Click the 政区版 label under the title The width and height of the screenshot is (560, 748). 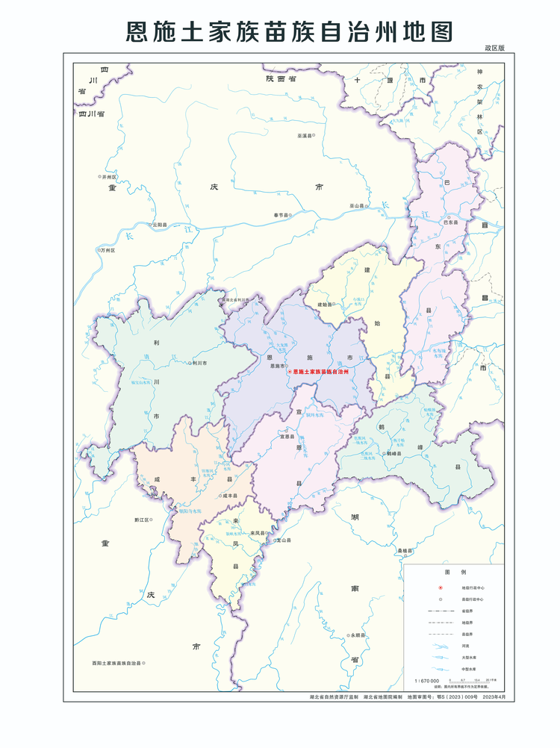point(494,48)
